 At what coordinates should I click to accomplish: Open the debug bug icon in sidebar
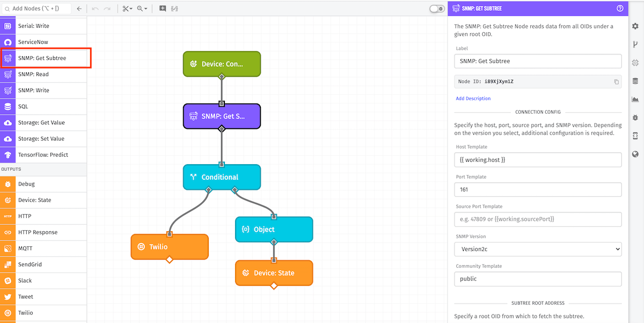pyautogui.click(x=635, y=117)
